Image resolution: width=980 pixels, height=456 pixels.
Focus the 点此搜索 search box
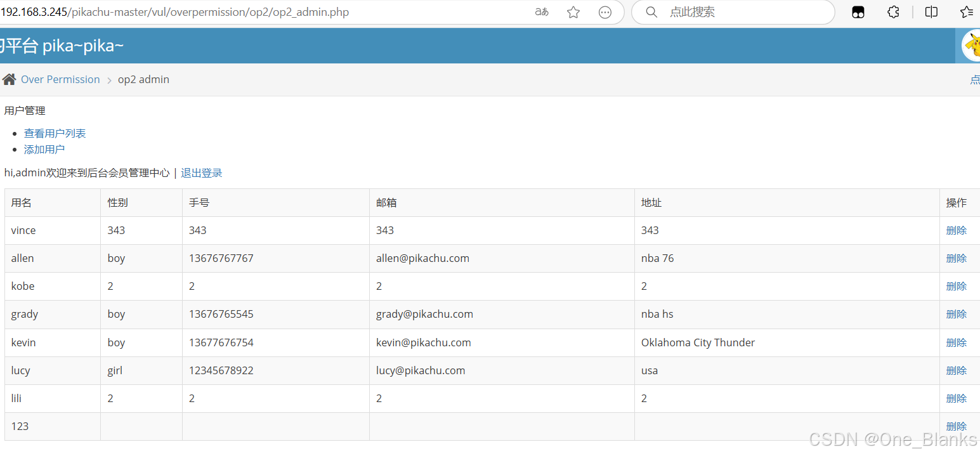733,12
